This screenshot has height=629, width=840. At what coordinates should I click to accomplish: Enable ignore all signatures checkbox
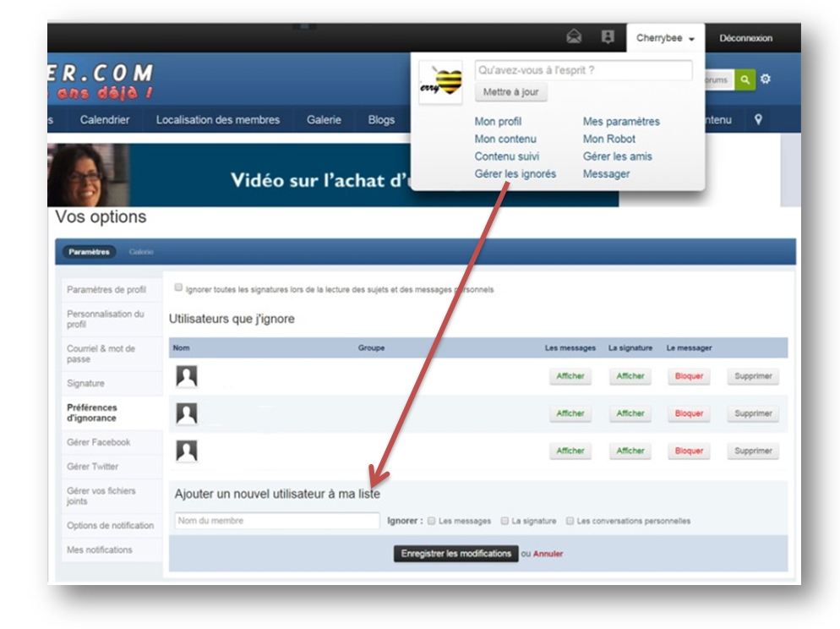click(178, 288)
